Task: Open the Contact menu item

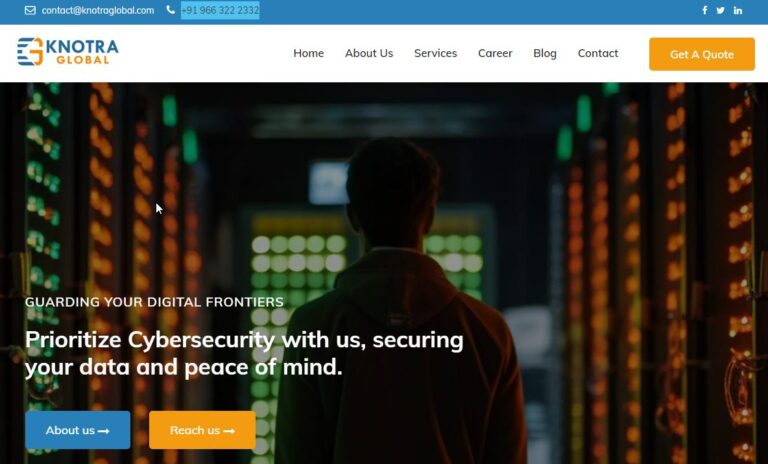Action: click(598, 53)
